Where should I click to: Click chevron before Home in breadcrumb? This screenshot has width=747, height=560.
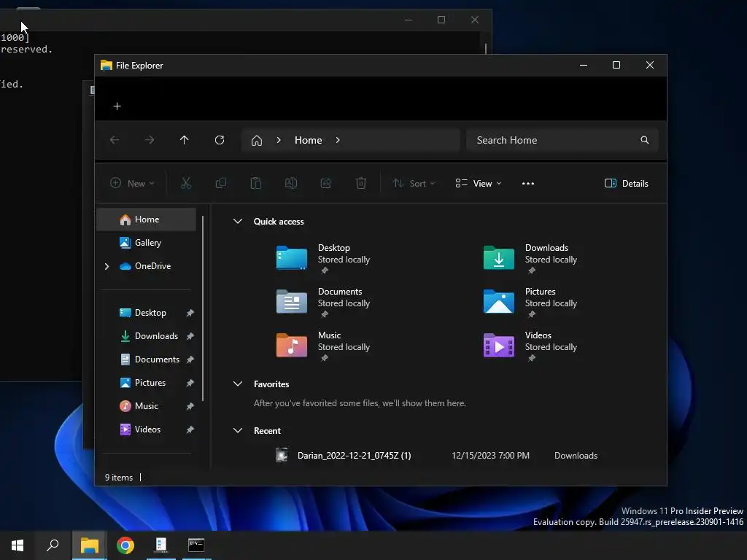279,140
